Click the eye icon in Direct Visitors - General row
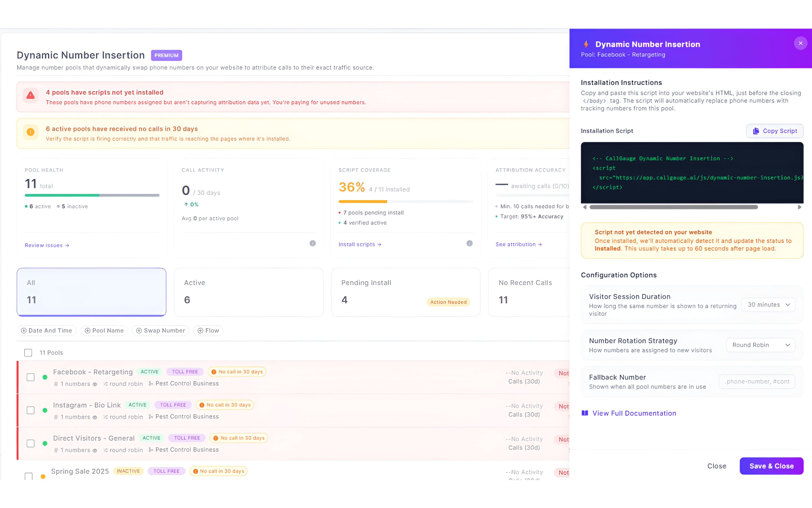This screenshot has height=508, width=812. click(x=95, y=451)
